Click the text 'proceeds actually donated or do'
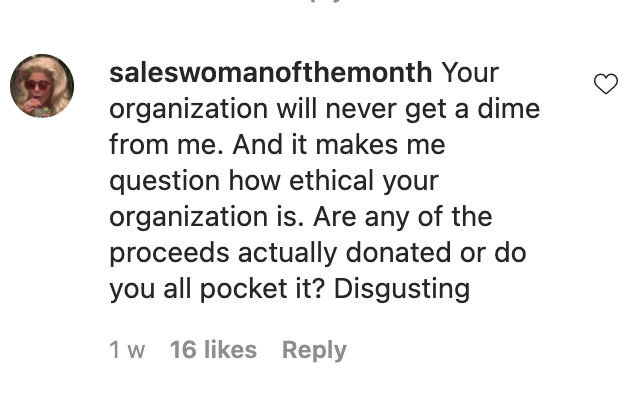Image resolution: width=637 pixels, height=401 pixels. point(318,253)
